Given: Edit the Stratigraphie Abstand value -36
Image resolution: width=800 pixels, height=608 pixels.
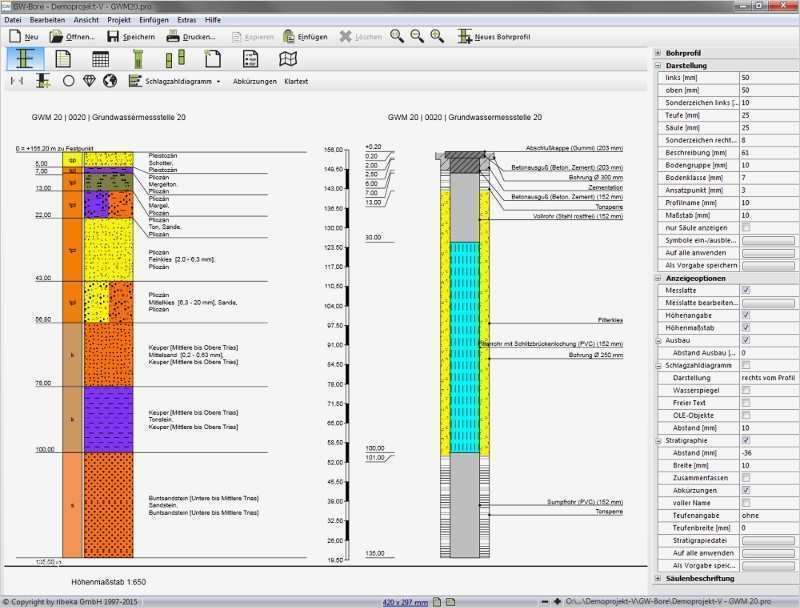Looking at the screenshot, I should pos(767,453).
